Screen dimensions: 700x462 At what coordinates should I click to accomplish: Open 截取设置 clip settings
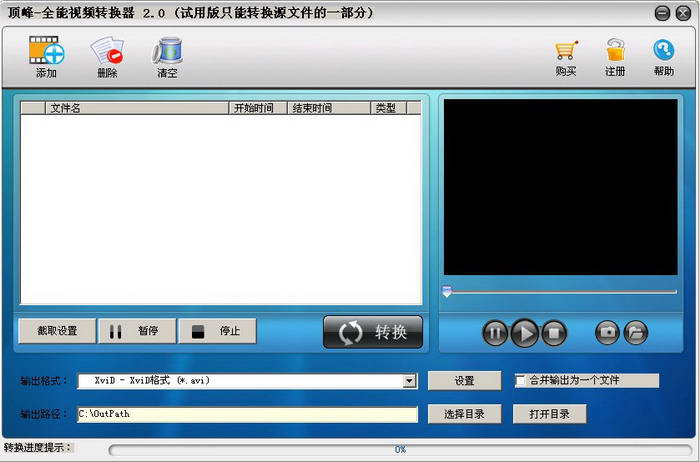pyautogui.click(x=57, y=331)
